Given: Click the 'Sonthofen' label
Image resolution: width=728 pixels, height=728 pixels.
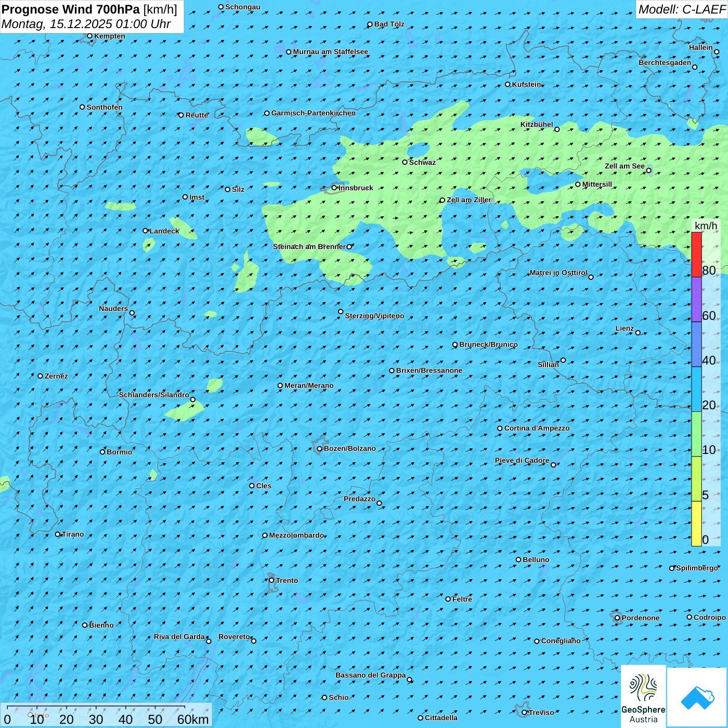Looking at the screenshot, I should click(105, 108).
